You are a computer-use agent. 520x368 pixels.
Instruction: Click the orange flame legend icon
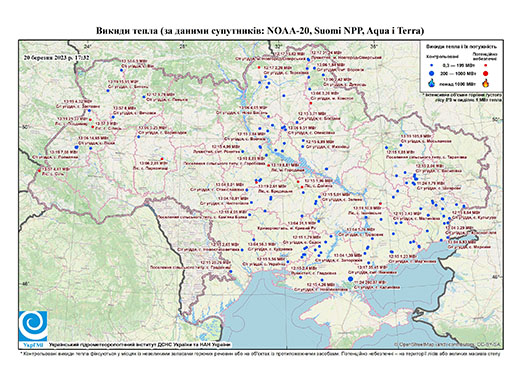(x=486, y=83)
